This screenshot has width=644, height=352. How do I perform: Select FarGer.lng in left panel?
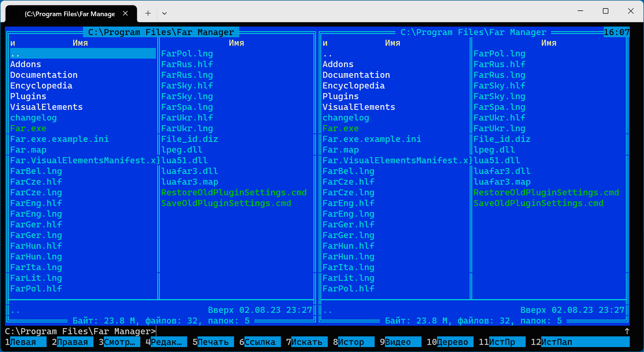tap(36, 235)
